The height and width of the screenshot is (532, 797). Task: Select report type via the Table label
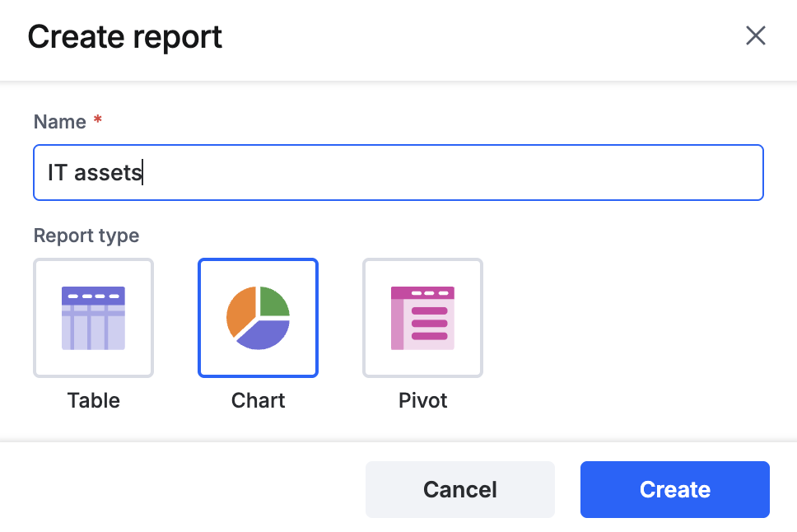[94, 401]
